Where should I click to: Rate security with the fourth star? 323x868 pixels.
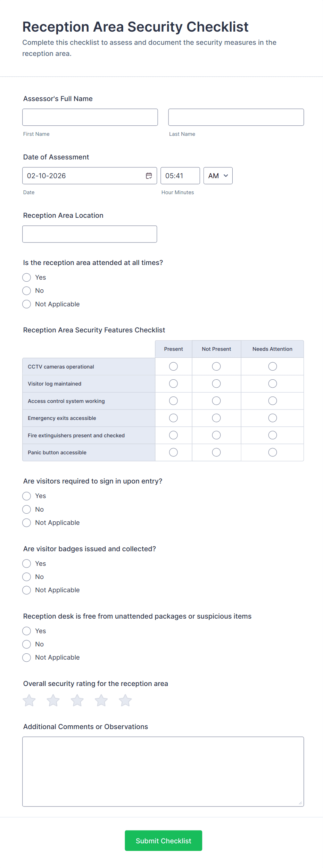click(101, 700)
